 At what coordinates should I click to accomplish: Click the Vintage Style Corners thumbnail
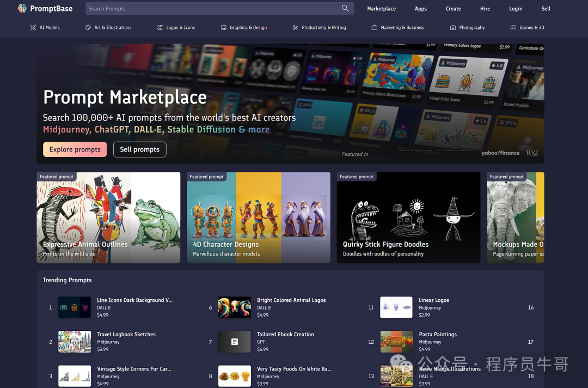pos(74,376)
